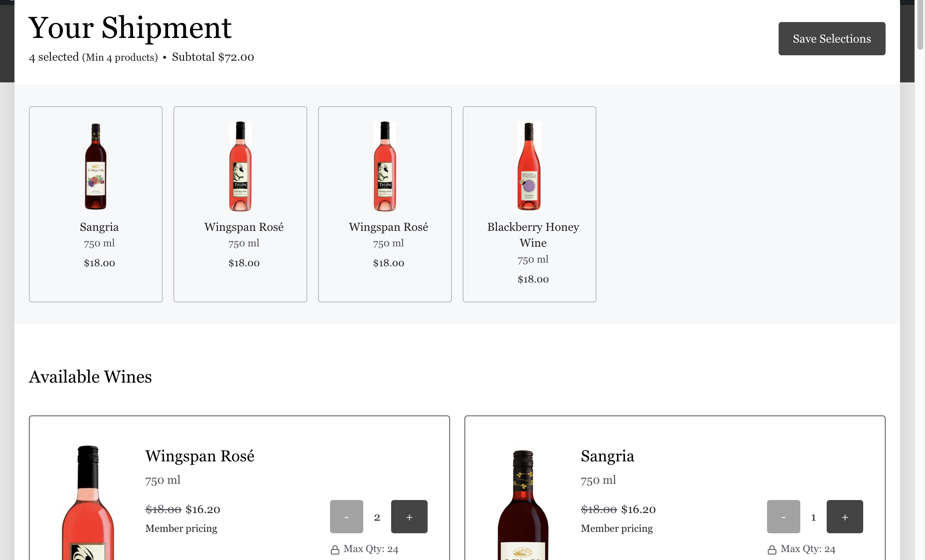925x560 pixels.
Task: Click the Save Selections button
Action: pos(831,39)
